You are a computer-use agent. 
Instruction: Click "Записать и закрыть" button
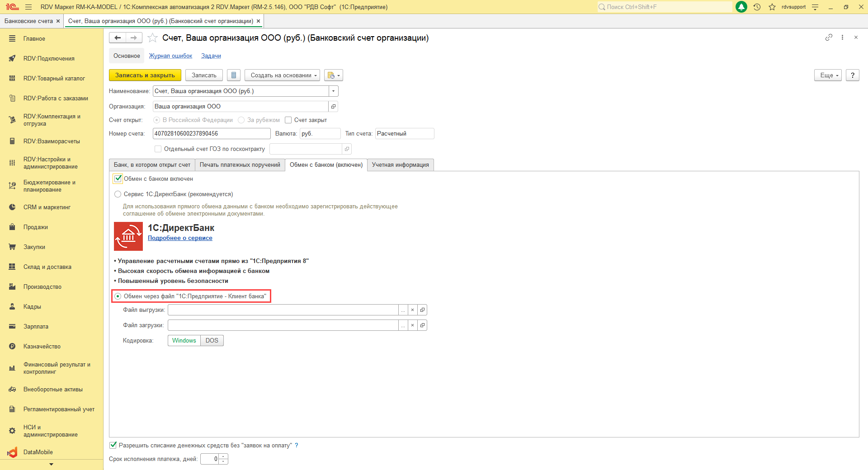(145, 75)
